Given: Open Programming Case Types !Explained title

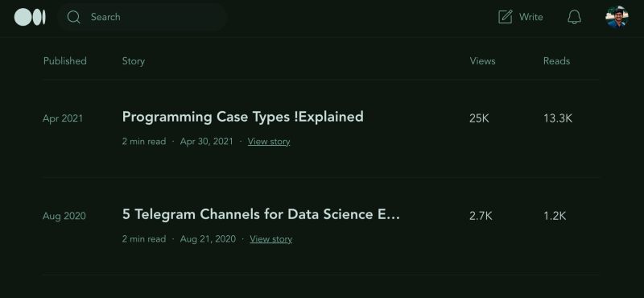Looking at the screenshot, I should [243, 117].
